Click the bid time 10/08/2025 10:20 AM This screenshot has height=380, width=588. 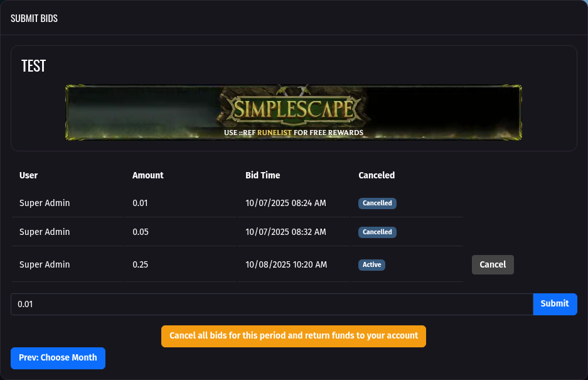point(286,264)
